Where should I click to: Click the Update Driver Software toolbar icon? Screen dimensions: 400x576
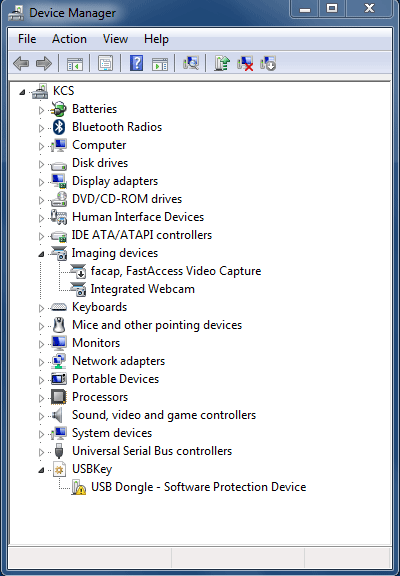click(222, 63)
